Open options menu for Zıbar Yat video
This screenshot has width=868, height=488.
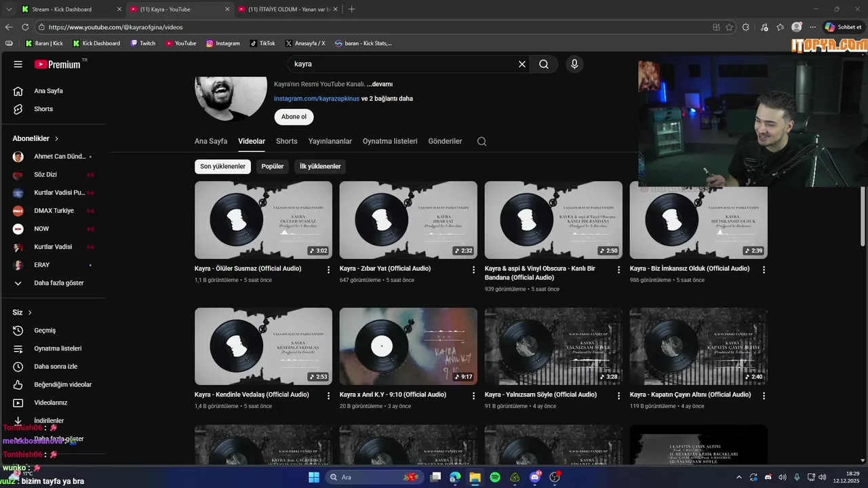click(x=474, y=270)
